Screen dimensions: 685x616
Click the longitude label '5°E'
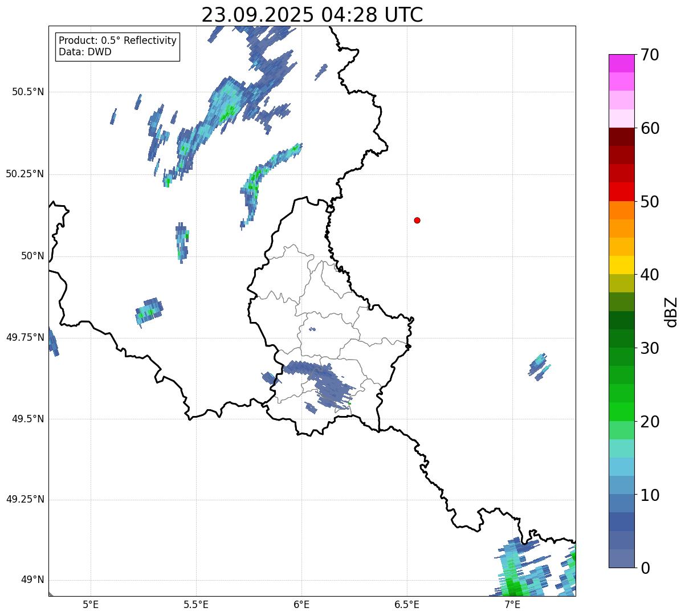(x=91, y=604)
